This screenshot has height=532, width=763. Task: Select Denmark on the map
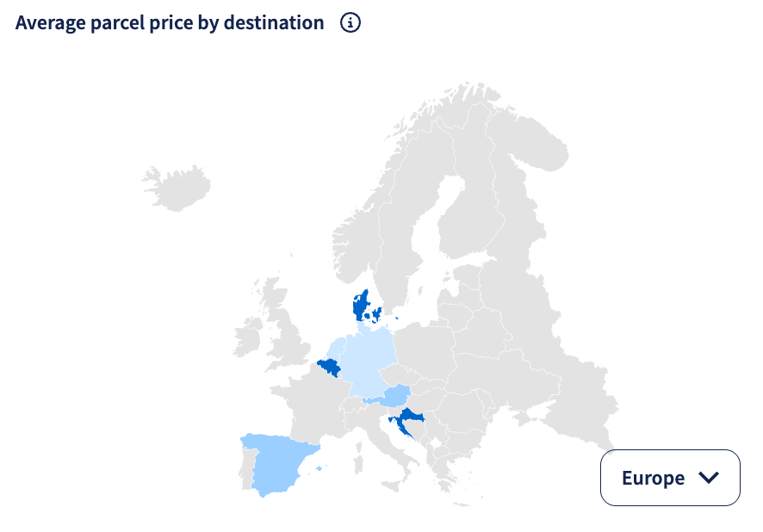361,306
